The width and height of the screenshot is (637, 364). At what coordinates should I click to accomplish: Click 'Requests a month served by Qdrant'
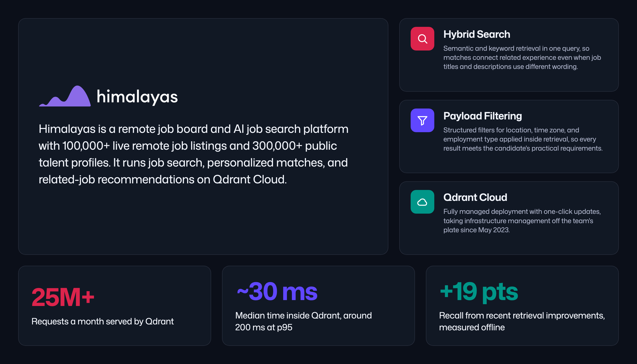(103, 321)
